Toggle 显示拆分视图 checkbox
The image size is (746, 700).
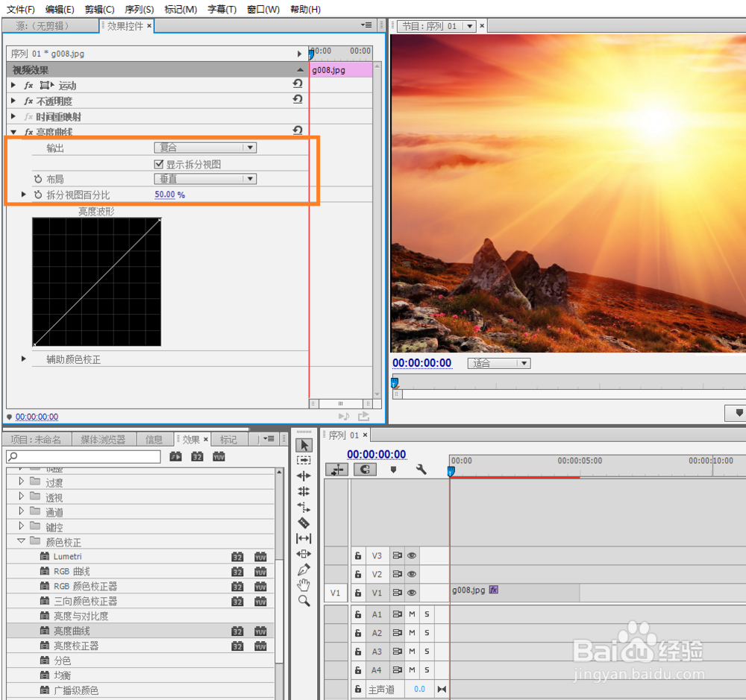tap(159, 164)
